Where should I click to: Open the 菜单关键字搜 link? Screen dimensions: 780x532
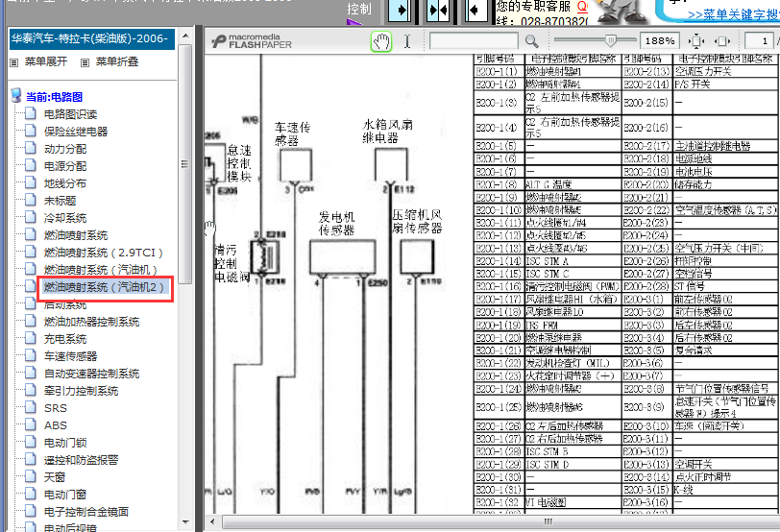733,15
